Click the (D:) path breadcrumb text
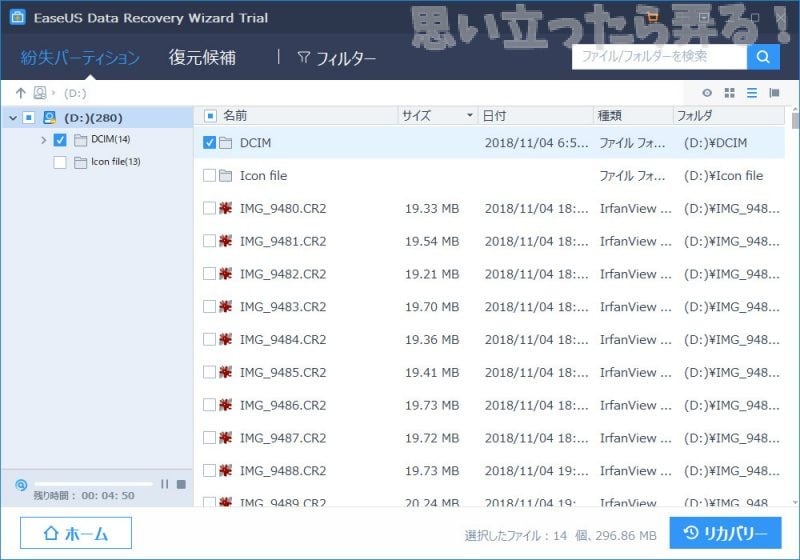Image resolution: width=800 pixels, height=560 pixels. click(x=75, y=93)
